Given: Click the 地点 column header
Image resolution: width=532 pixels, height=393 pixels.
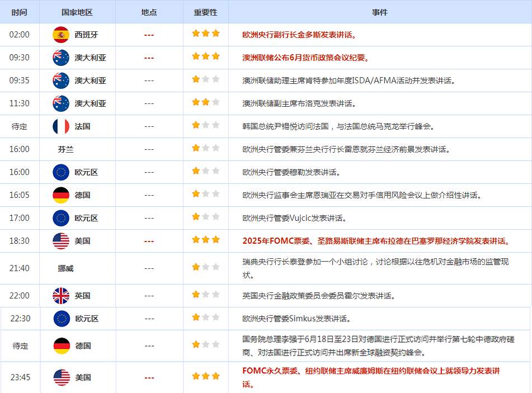Looking at the screenshot, I should [x=149, y=12].
